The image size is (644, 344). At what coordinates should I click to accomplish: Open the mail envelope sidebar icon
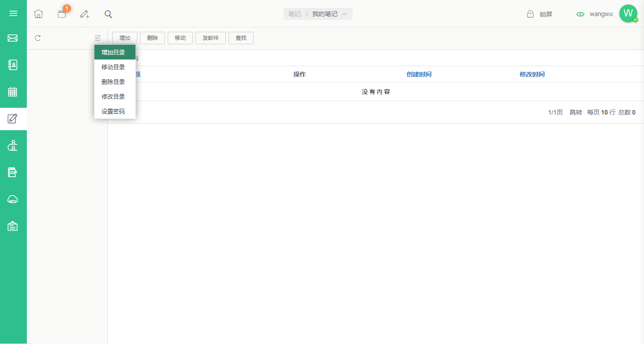pos(13,38)
